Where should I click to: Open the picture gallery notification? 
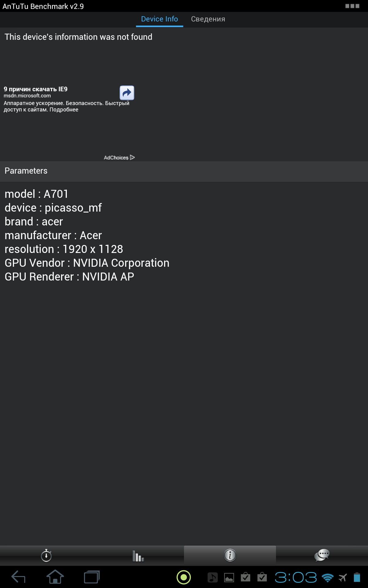(x=229, y=578)
